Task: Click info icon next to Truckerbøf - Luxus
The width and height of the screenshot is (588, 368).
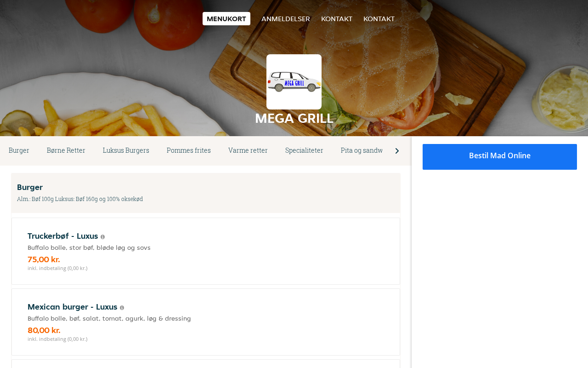Action: pos(102,237)
